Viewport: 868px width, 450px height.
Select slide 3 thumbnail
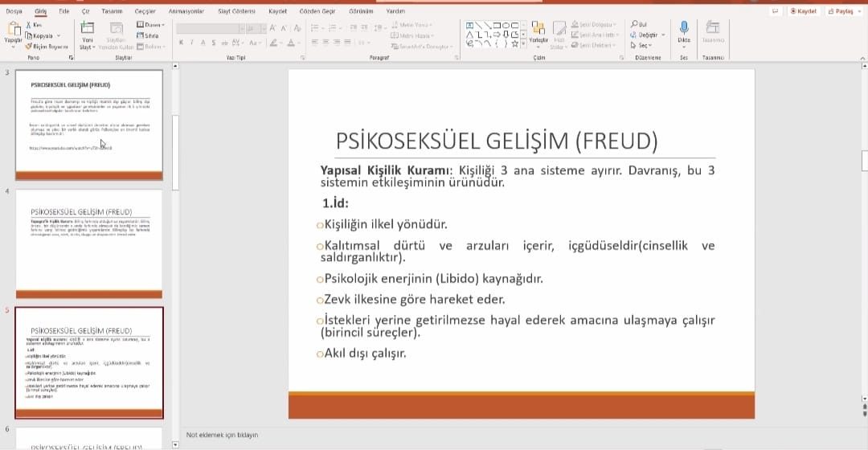point(89,125)
